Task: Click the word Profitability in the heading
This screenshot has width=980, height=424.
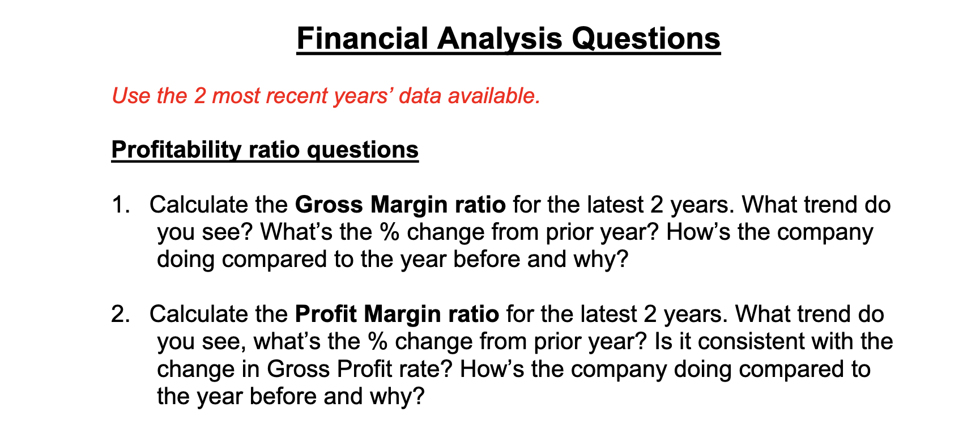Action: 177,150
